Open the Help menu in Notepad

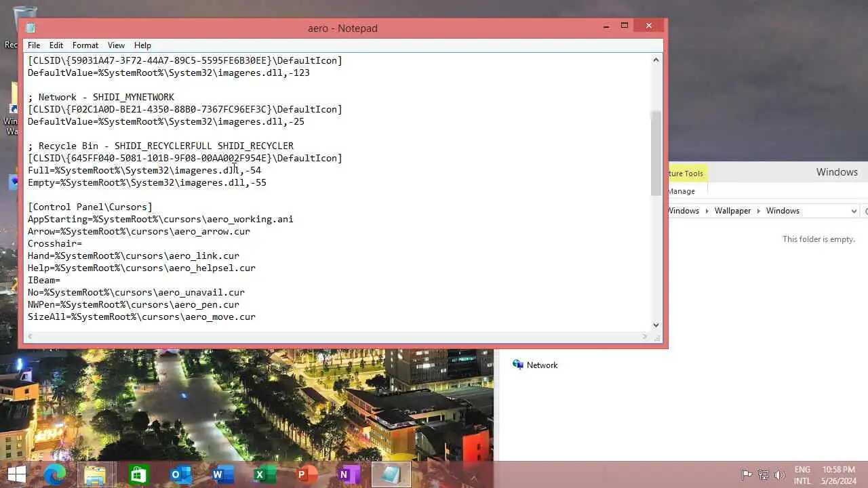pos(142,45)
